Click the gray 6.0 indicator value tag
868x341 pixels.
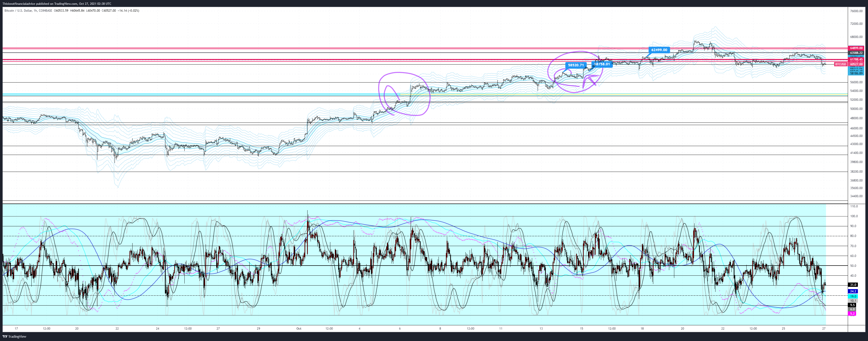coord(852,310)
